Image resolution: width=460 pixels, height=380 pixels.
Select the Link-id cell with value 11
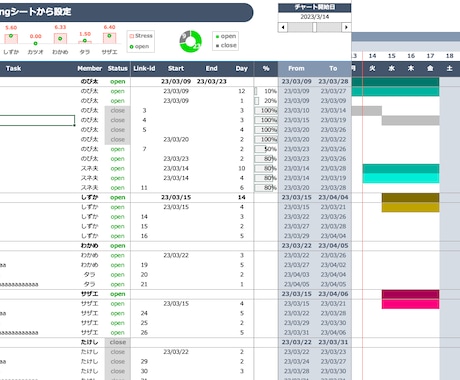144,188
